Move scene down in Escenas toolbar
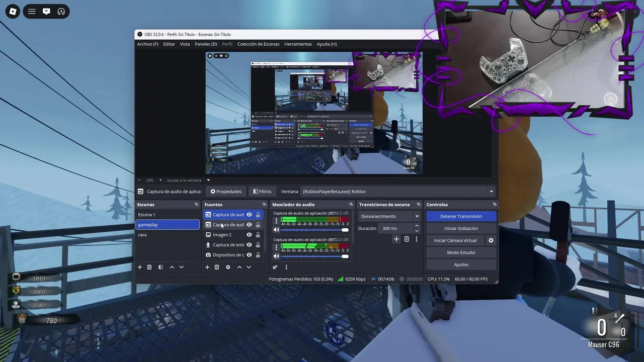Image resolution: width=644 pixels, height=362 pixels. tap(182, 267)
